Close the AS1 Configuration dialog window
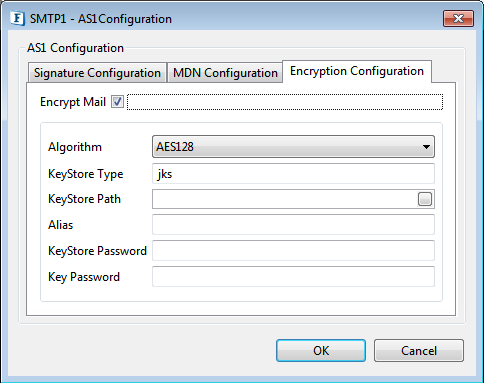 pos(458,18)
